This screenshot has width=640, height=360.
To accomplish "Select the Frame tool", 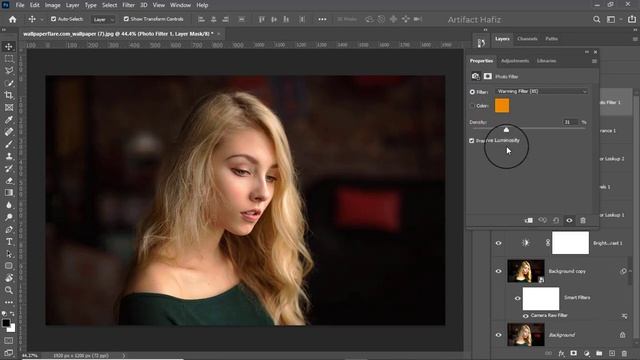I will tap(9, 107).
